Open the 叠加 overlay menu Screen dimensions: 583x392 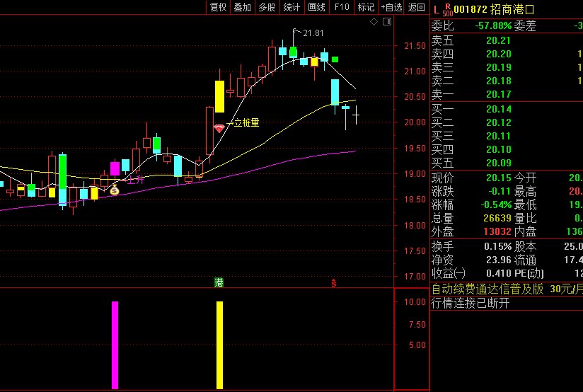click(x=243, y=7)
